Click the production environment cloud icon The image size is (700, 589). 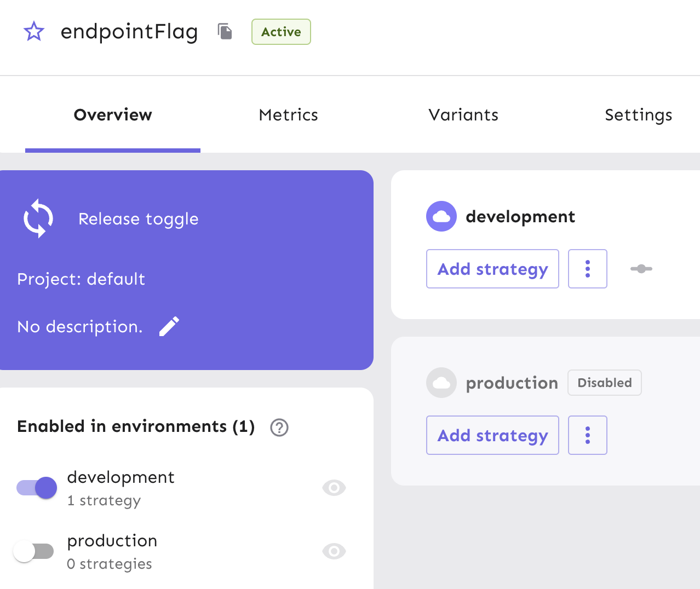click(x=441, y=383)
